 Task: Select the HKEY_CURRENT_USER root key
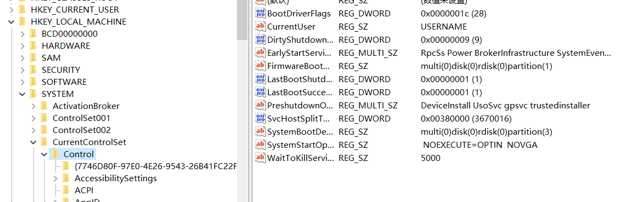click(x=75, y=9)
